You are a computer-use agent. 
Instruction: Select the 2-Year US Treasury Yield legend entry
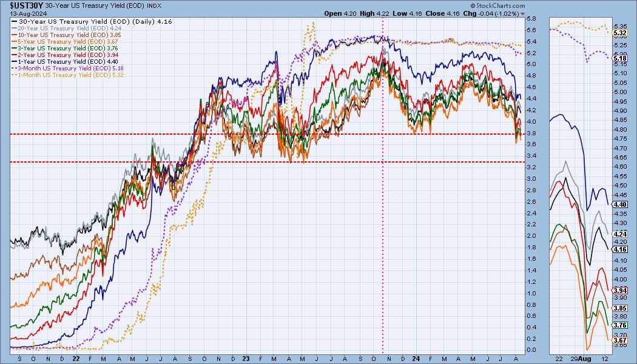65,55
